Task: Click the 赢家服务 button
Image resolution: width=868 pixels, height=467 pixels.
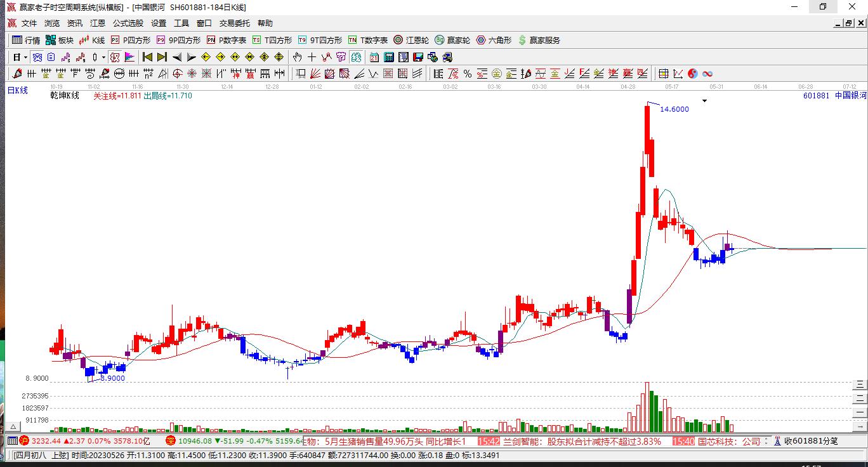Action: point(539,40)
